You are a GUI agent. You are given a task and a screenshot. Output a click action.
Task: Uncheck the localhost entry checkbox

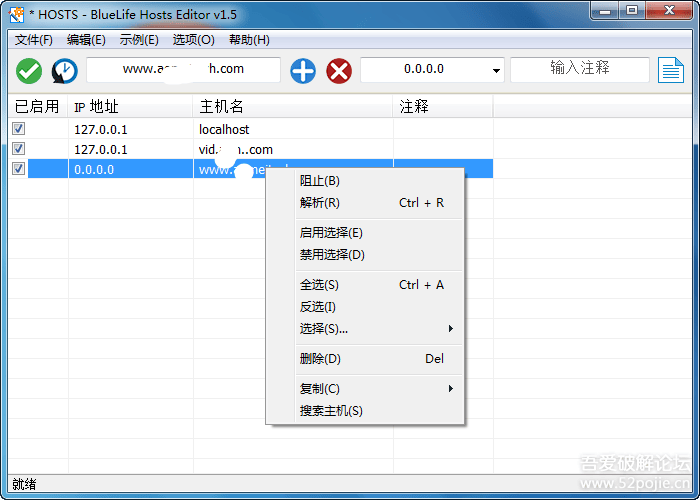[x=19, y=129]
